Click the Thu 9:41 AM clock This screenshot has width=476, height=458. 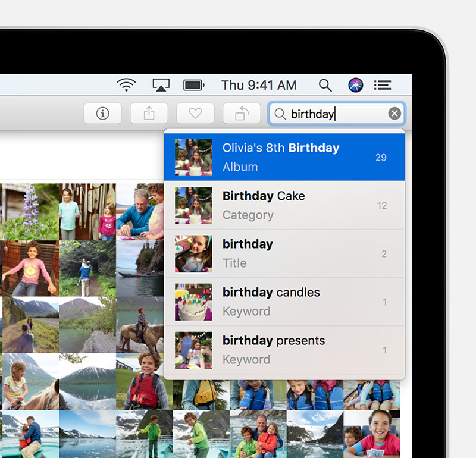[259, 85]
